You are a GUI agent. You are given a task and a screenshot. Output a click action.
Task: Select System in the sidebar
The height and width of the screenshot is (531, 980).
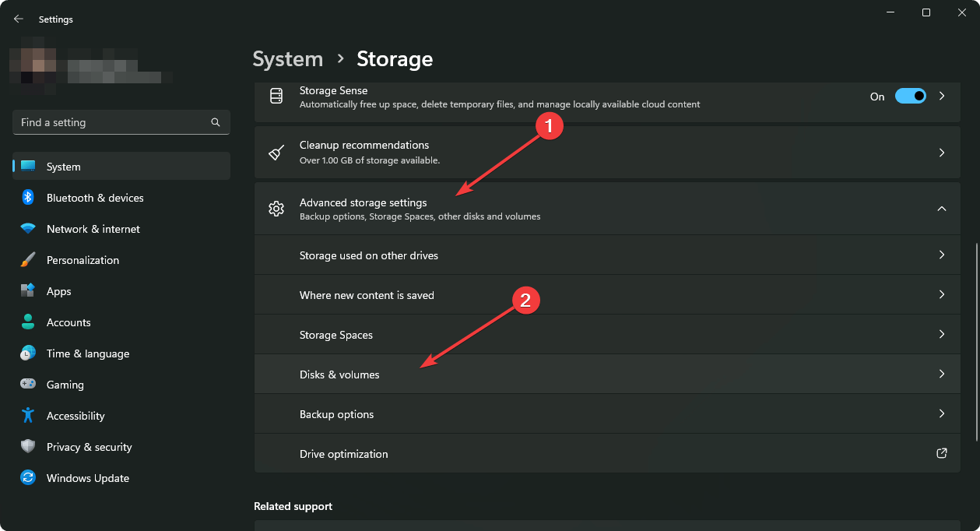(121, 167)
